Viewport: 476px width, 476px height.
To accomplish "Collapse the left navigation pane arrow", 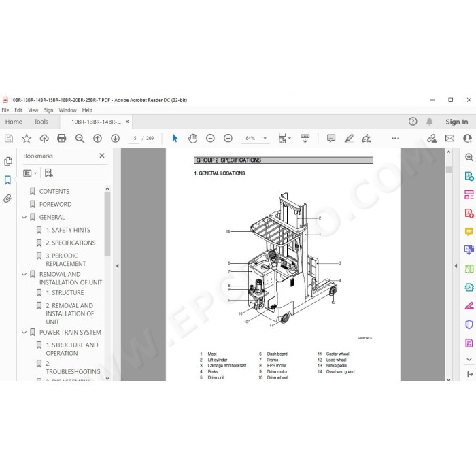I will pos(118,266).
